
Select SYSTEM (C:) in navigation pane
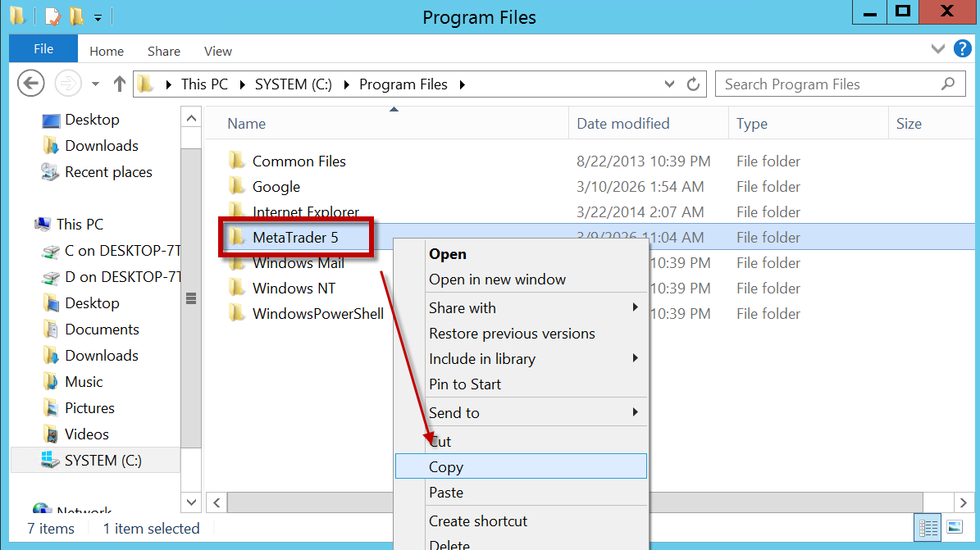[103, 461]
